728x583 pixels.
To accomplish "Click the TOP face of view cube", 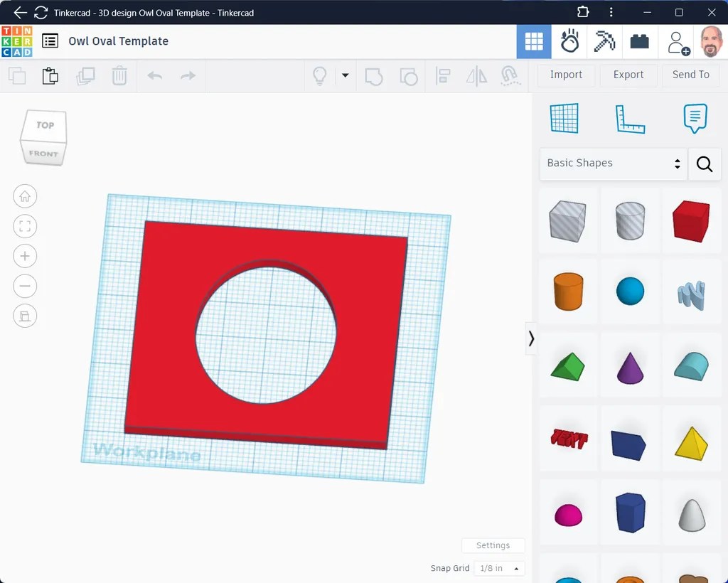I will coord(45,125).
